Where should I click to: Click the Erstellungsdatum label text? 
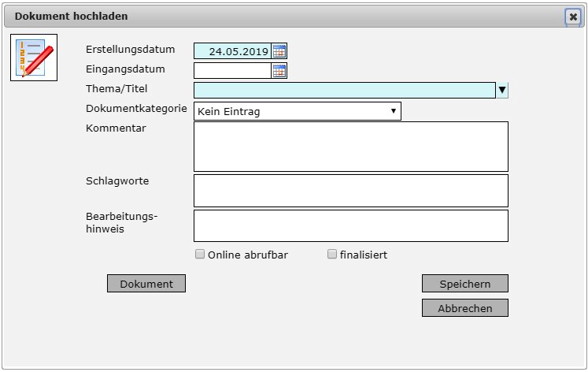click(x=130, y=50)
